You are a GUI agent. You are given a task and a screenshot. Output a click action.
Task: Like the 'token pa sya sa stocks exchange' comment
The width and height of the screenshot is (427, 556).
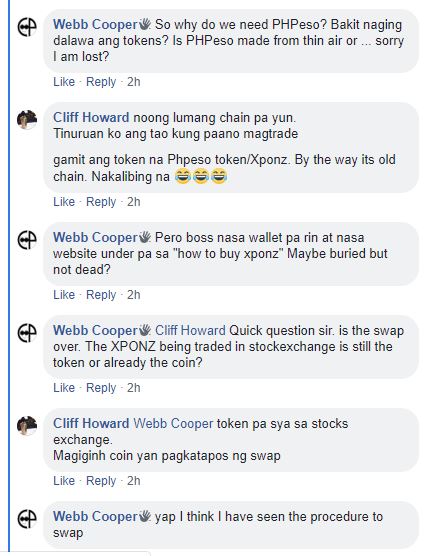pos(64,481)
